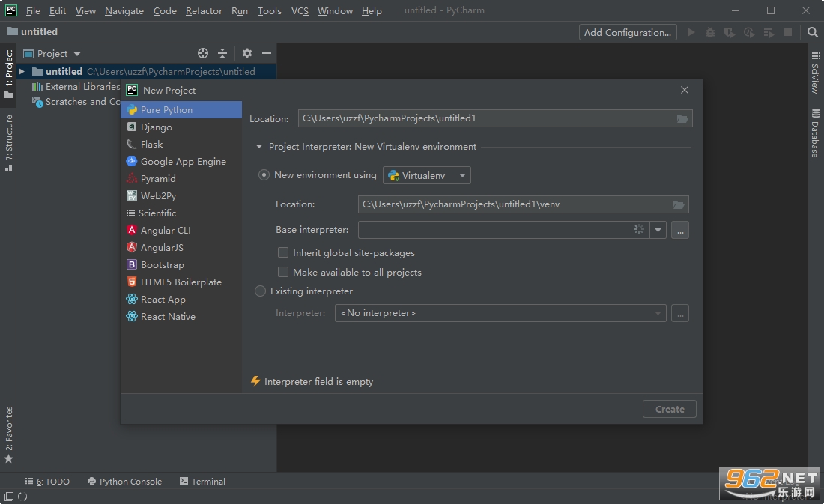Select External Libraries tree item
Image resolution: width=824 pixels, height=504 pixels.
point(76,87)
